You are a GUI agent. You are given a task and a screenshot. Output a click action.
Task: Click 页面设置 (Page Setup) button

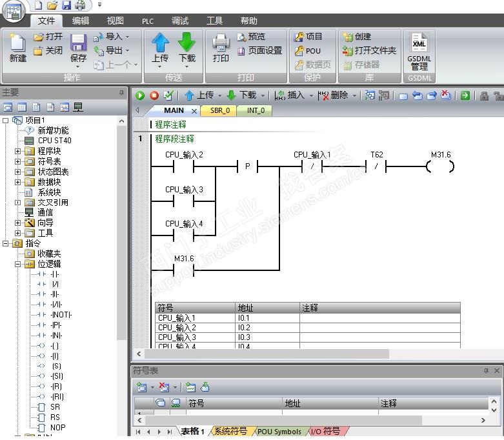[259, 50]
